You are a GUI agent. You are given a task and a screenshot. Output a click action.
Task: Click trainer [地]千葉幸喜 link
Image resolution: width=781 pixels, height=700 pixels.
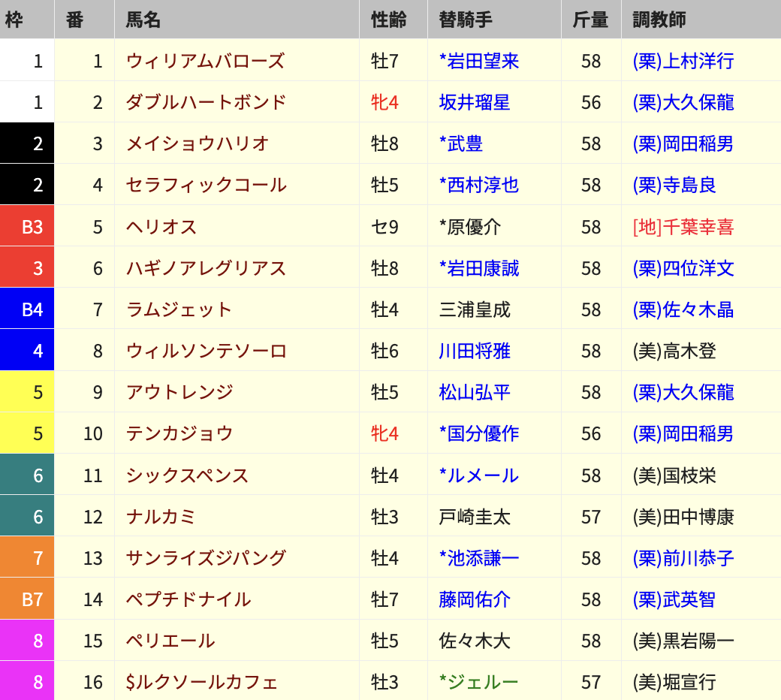coord(683,226)
